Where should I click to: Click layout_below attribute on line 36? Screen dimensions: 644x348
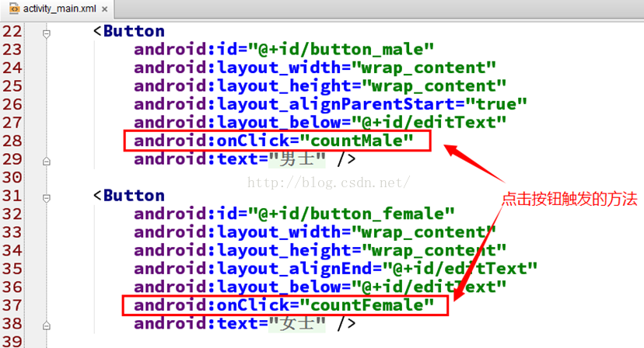[x=320, y=287]
